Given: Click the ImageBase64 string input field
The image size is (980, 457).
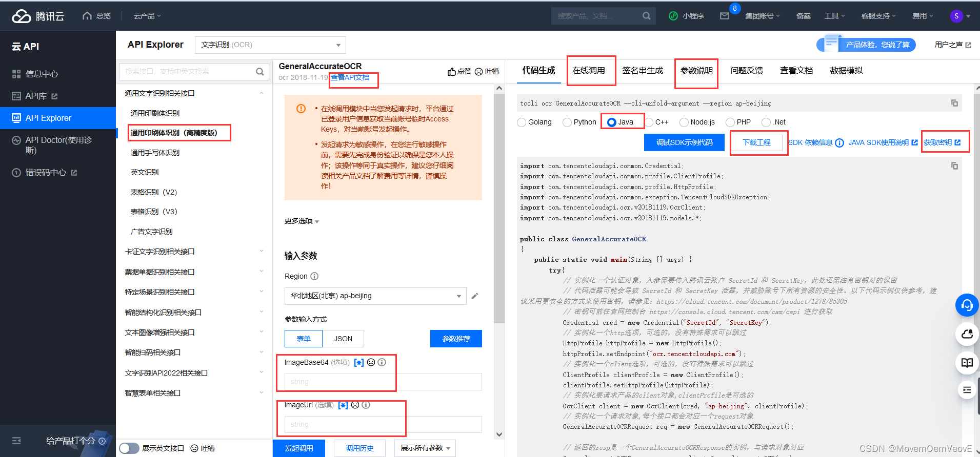Looking at the screenshot, I should (383, 382).
